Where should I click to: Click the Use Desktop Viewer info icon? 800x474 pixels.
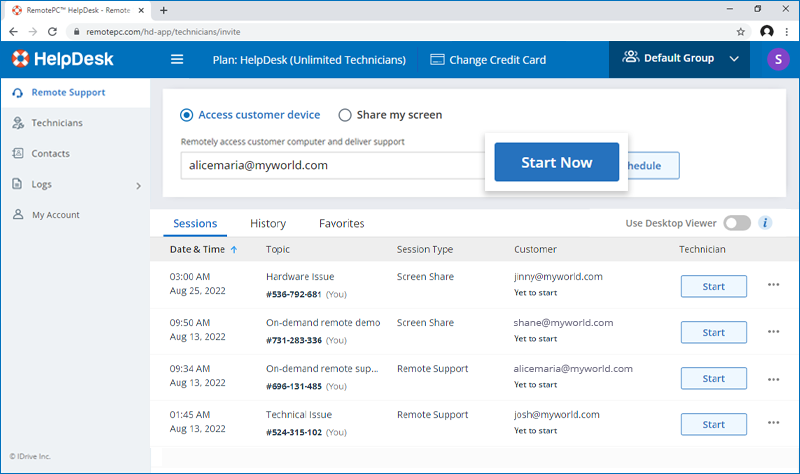(766, 223)
